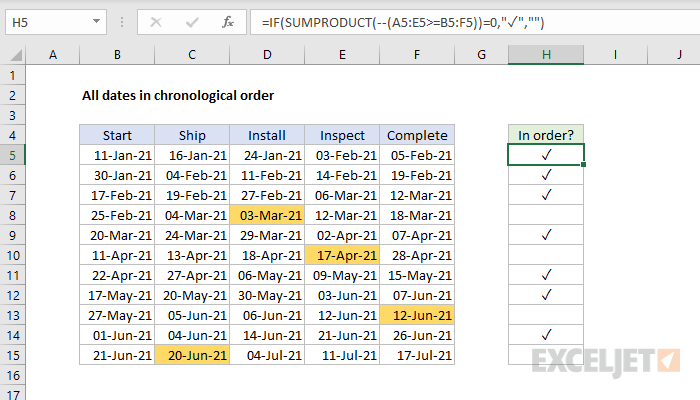Click the 'In order?' header cell
Image resolution: width=700 pixels, height=400 pixels.
(546, 135)
